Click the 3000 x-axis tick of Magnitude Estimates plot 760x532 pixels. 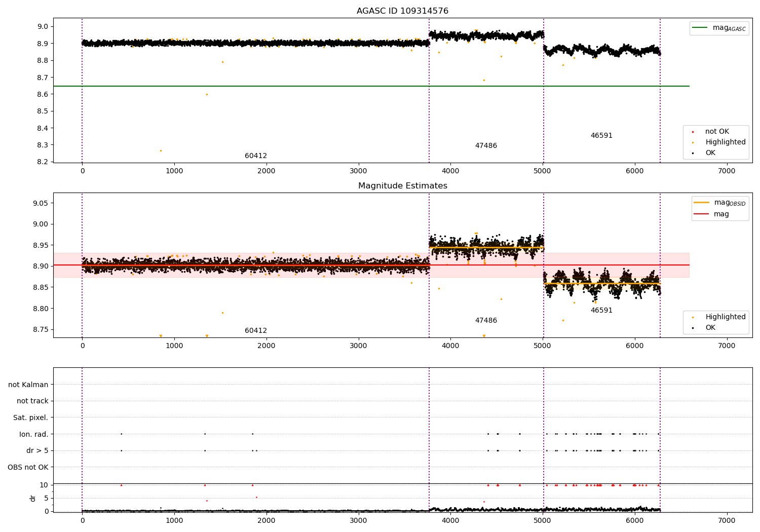pyautogui.click(x=359, y=346)
